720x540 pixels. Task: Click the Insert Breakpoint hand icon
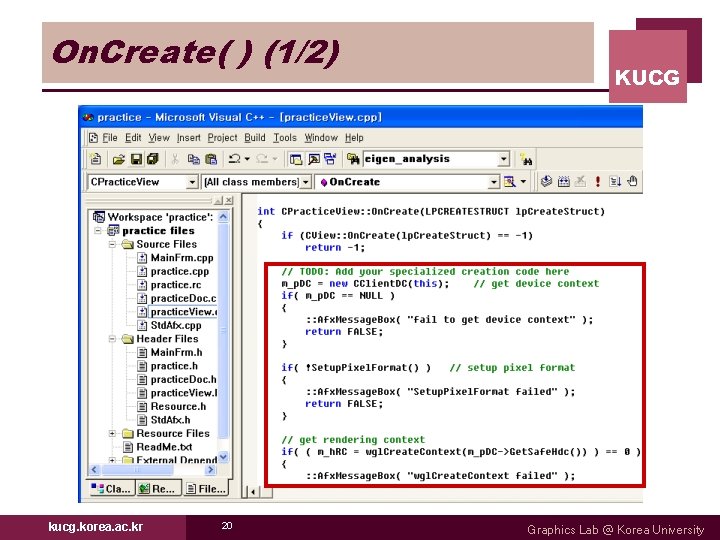click(632, 181)
